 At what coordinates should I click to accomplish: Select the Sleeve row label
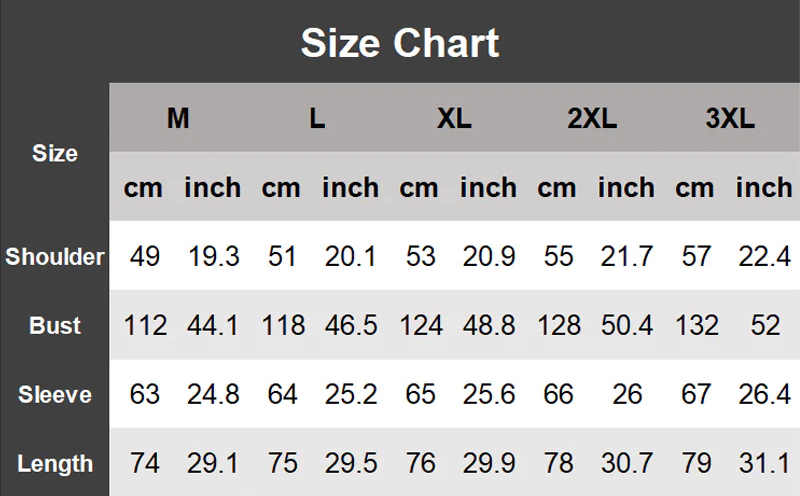55,395
